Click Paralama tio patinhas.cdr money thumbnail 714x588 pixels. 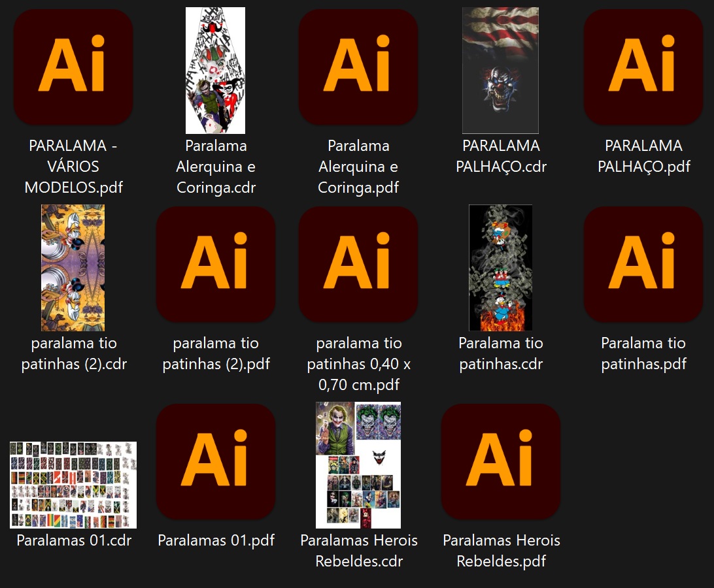coord(501,268)
